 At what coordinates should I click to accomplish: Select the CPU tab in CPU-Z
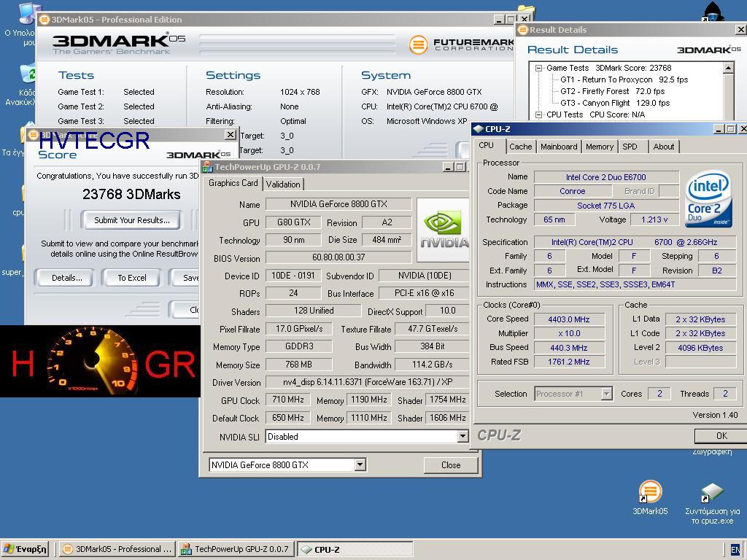(487, 145)
